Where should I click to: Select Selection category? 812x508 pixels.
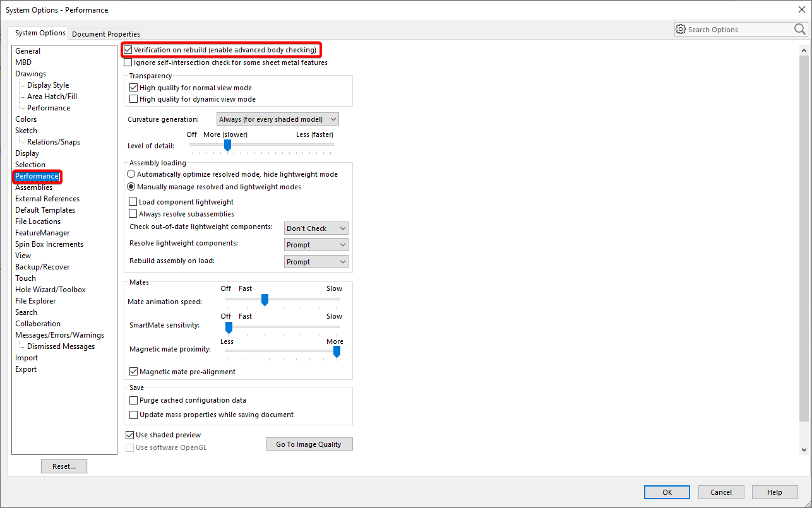pyautogui.click(x=30, y=165)
